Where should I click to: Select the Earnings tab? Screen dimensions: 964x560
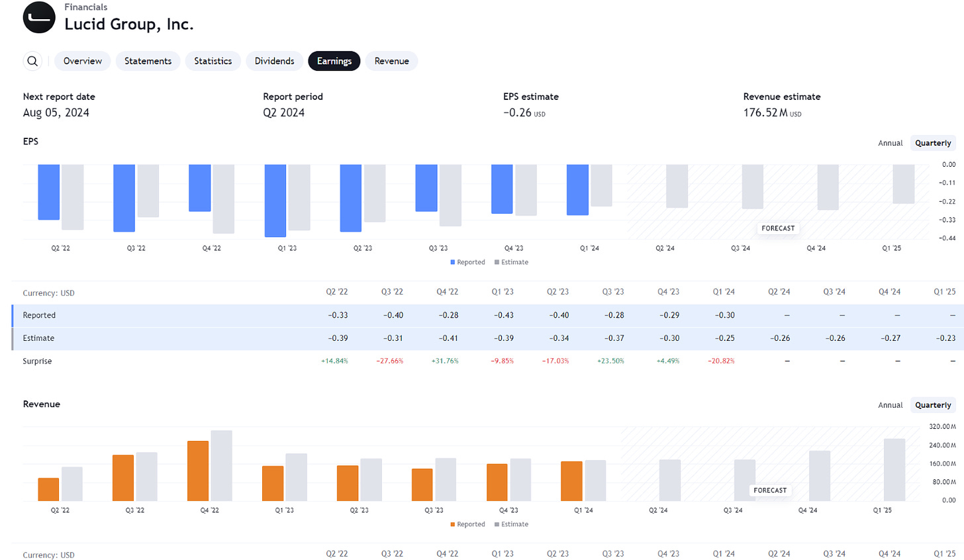pos(334,61)
